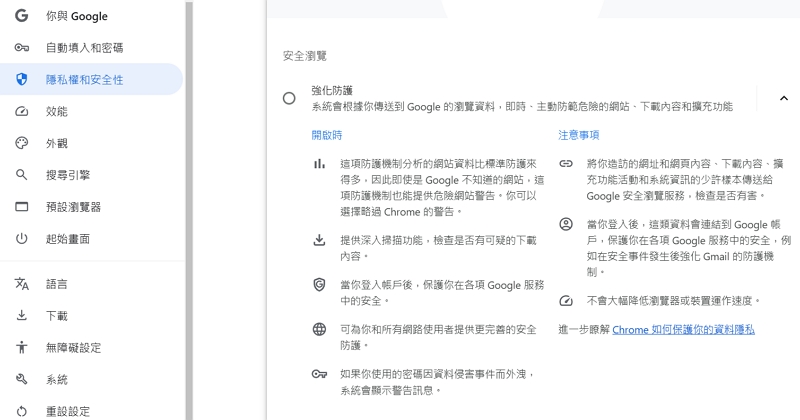The image size is (800, 420).
Task: Collapse the 強化防護 section with the chevron
Action: click(784, 98)
